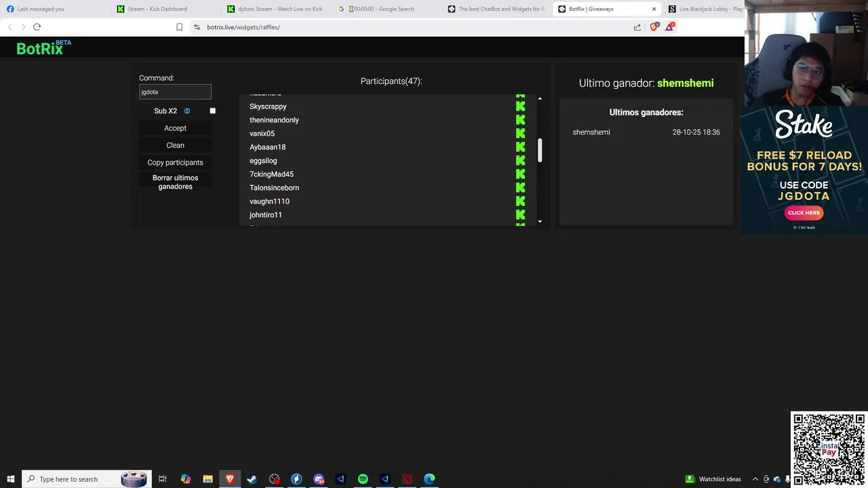Click the Sub X2 info icon
The image size is (868, 488).
[187, 111]
